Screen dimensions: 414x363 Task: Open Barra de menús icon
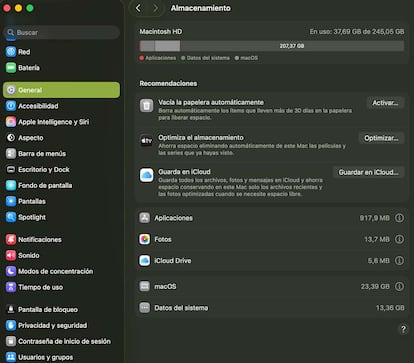11,154
